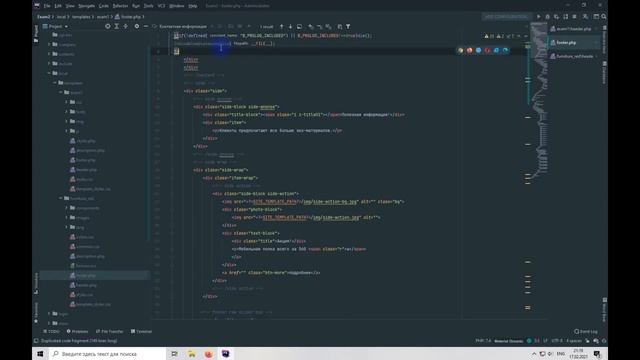This screenshot has height=360, width=640.
Task: Toggle Words option in search bar
Action: pyautogui.click(x=240, y=27)
